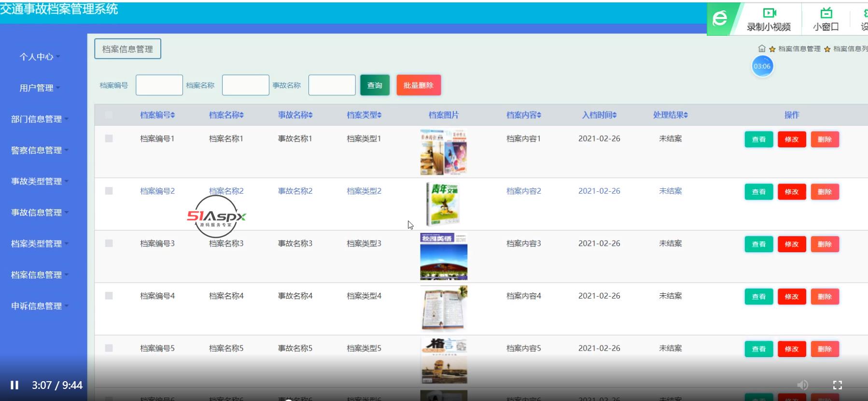View record 档案编号1 with 查看

tap(759, 139)
